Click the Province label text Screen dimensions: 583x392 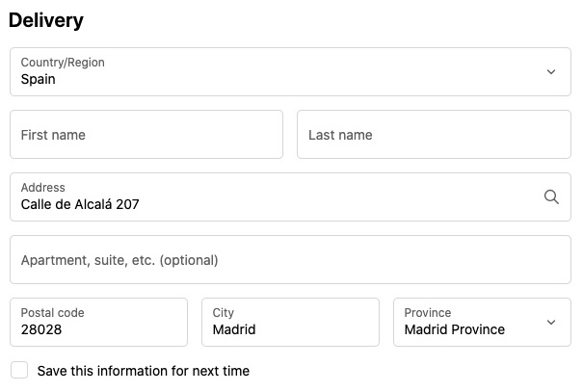(x=428, y=312)
